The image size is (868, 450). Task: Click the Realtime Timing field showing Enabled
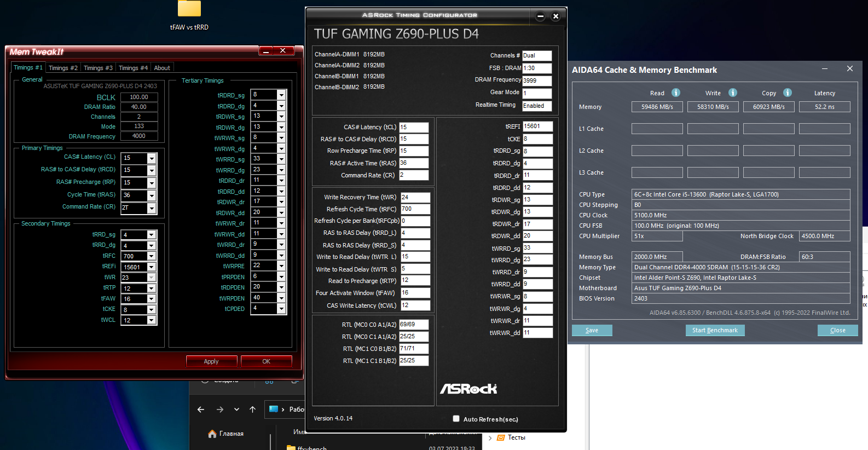click(x=537, y=106)
